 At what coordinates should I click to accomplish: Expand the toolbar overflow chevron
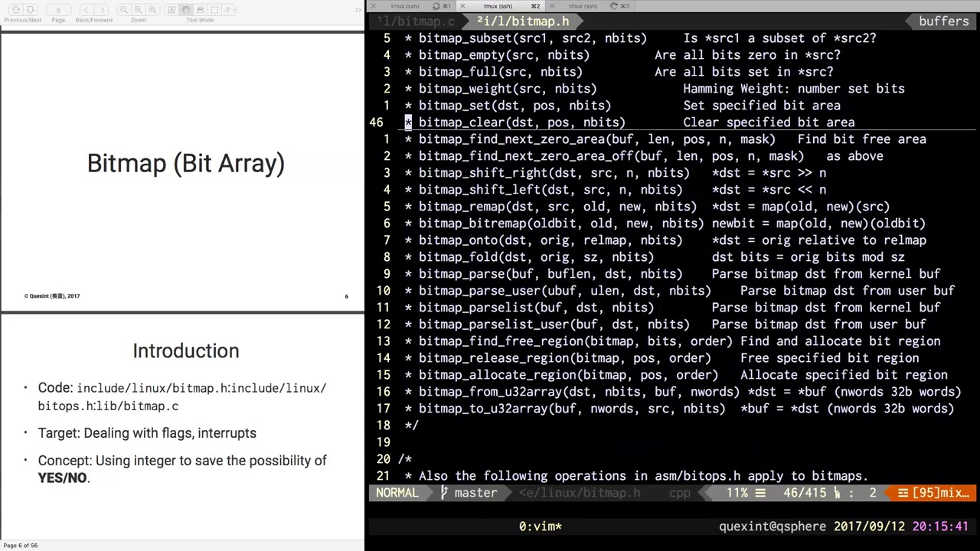(358, 10)
